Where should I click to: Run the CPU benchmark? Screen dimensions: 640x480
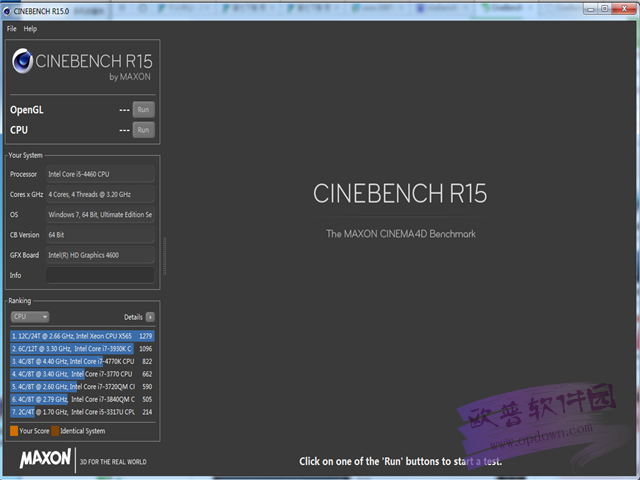click(143, 130)
